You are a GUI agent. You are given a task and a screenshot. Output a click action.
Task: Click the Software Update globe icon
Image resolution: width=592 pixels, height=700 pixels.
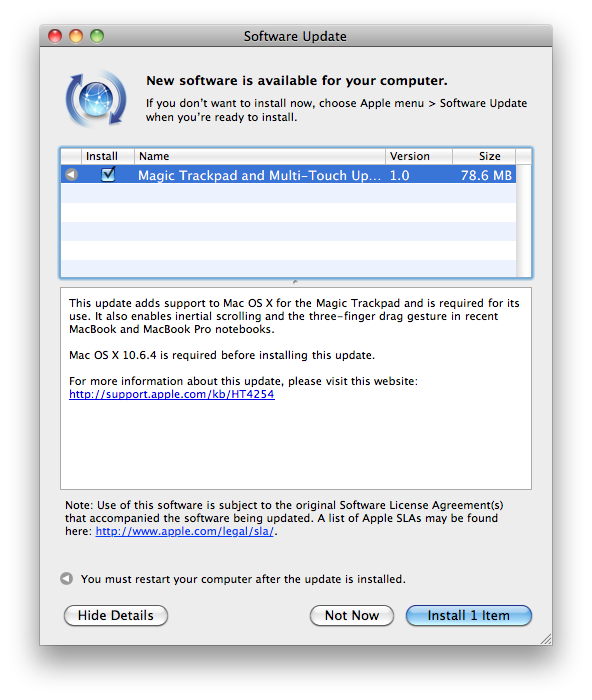click(x=96, y=99)
